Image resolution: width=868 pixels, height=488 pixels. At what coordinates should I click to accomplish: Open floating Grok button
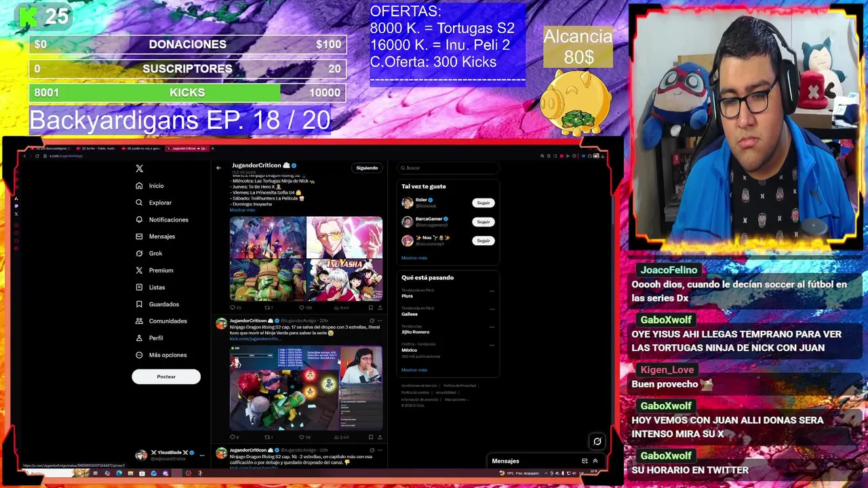click(597, 442)
